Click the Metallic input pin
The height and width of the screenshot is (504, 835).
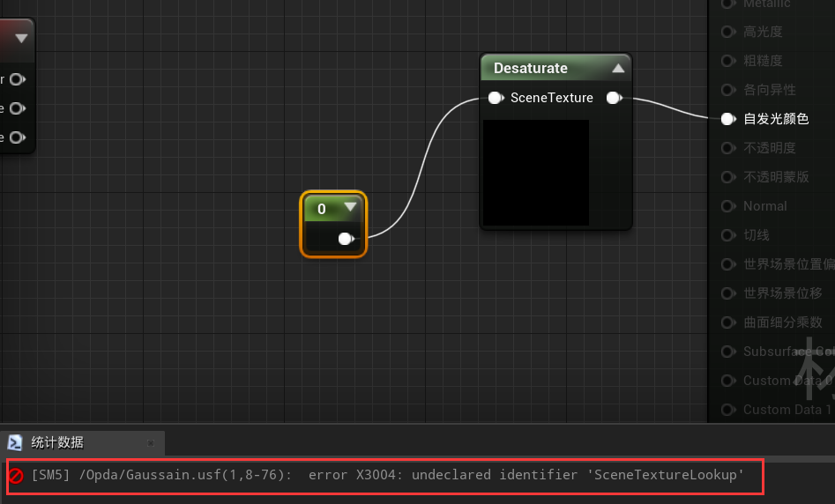click(x=728, y=4)
